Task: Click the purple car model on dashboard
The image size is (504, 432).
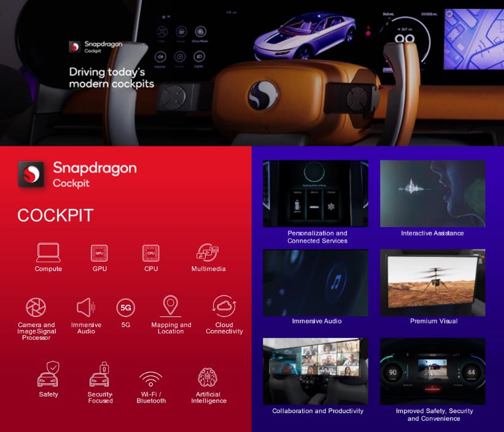Action: [x=304, y=35]
